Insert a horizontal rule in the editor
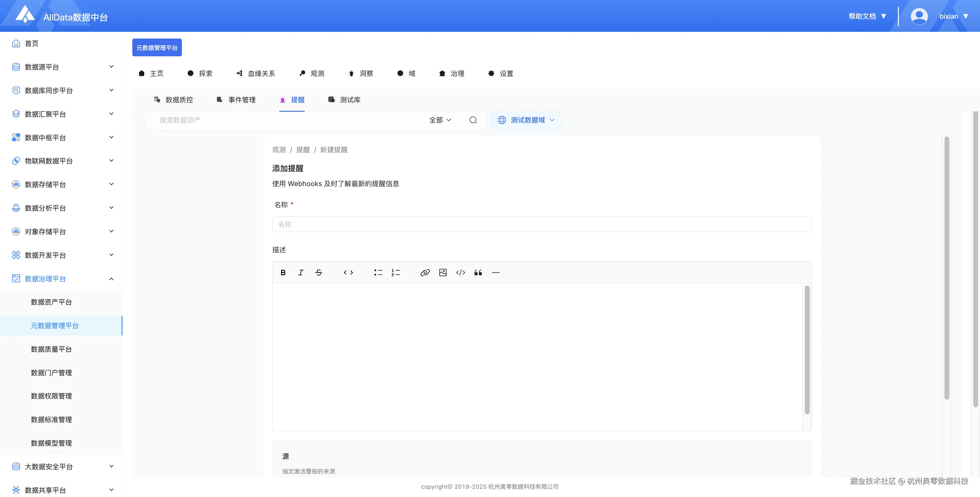This screenshot has height=497, width=980. (x=496, y=272)
